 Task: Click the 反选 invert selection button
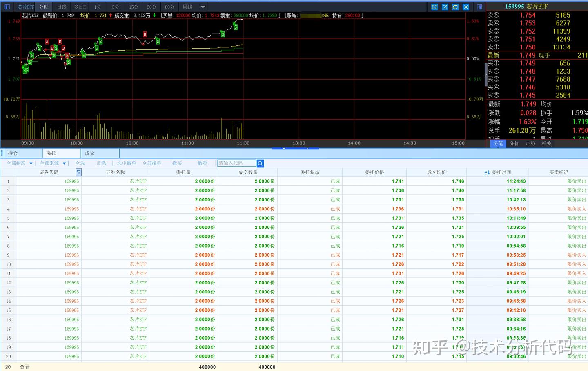coord(101,163)
